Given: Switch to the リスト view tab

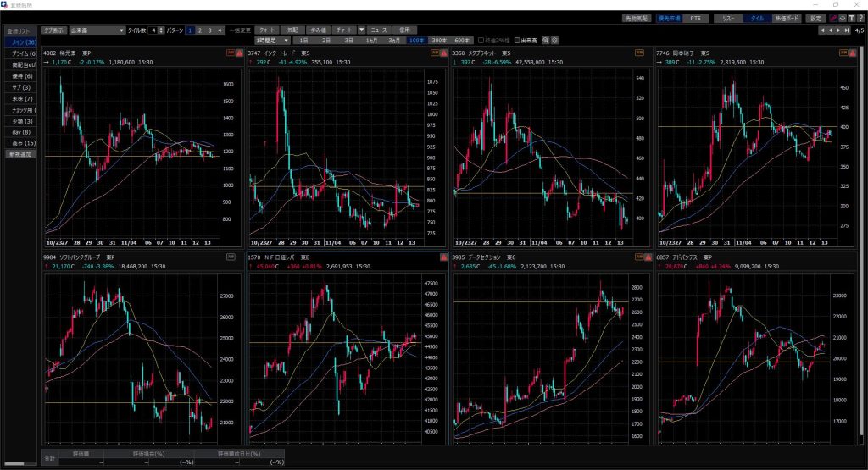Looking at the screenshot, I should (x=727, y=18).
